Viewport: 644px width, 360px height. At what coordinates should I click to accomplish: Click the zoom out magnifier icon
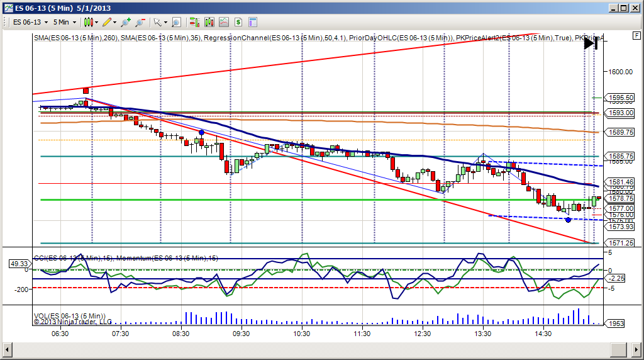[140, 22]
